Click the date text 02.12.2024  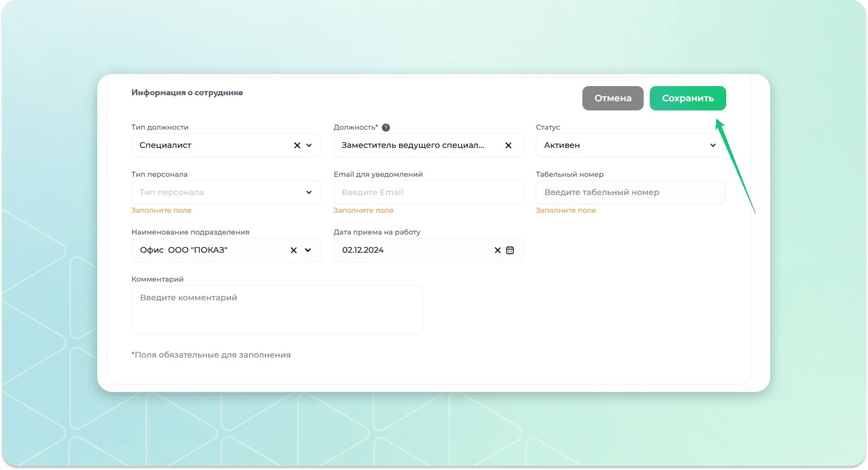coord(363,250)
